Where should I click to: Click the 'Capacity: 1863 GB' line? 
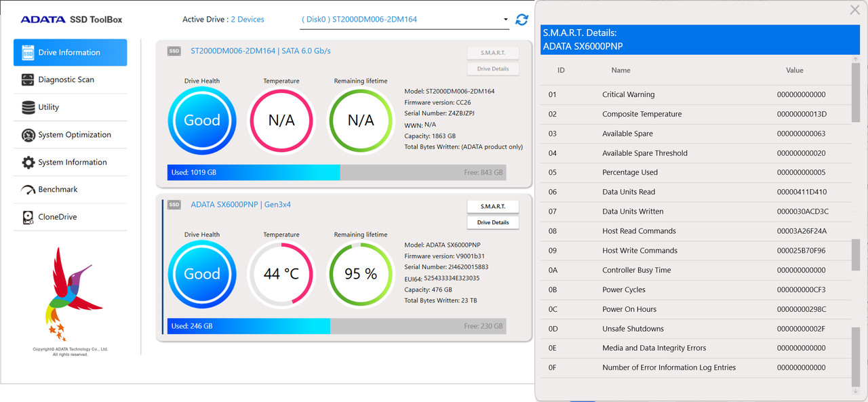point(430,136)
